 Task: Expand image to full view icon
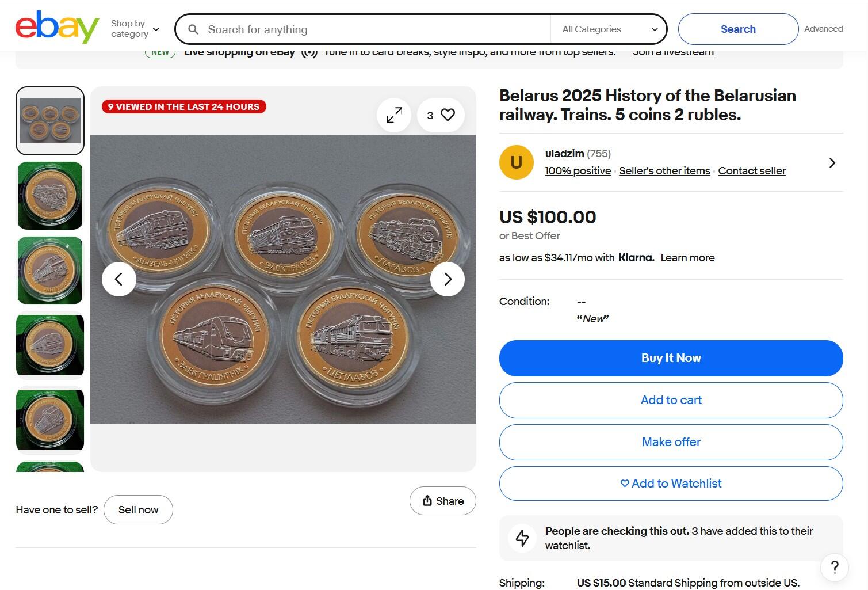point(394,115)
